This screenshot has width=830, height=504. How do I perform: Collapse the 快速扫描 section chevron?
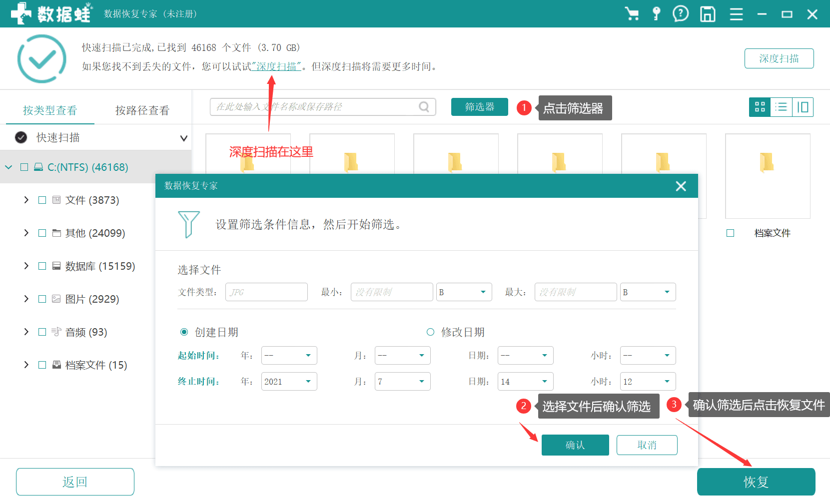coord(184,137)
